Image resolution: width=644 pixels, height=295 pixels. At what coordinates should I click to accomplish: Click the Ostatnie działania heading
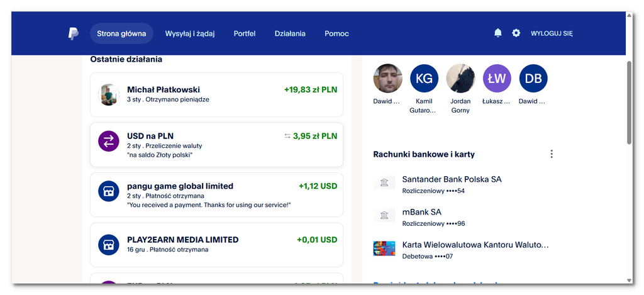126,59
